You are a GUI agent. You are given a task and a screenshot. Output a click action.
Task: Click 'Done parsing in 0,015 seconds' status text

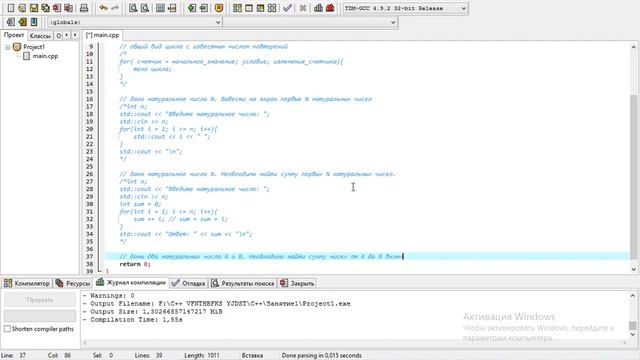(x=321, y=356)
